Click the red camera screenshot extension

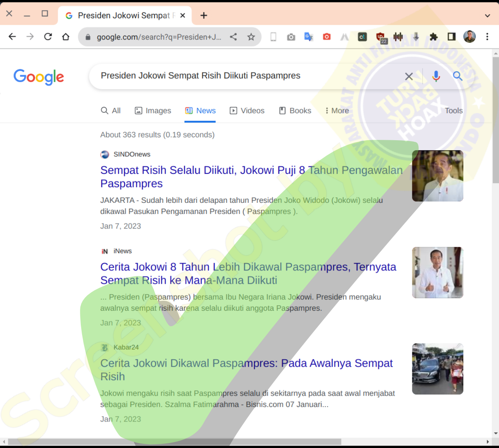click(x=327, y=37)
